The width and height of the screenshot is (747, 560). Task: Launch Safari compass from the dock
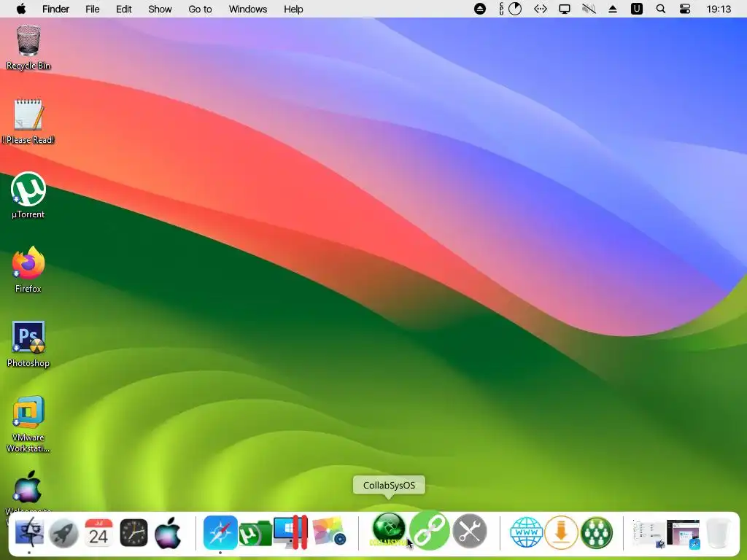pos(220,532)
